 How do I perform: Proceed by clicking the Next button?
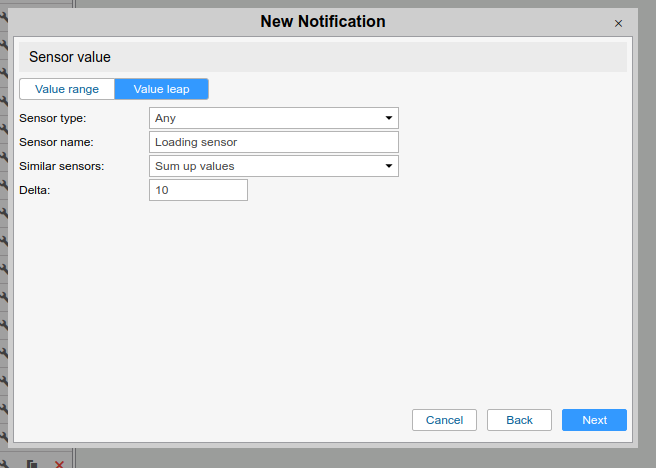point(594,420)
